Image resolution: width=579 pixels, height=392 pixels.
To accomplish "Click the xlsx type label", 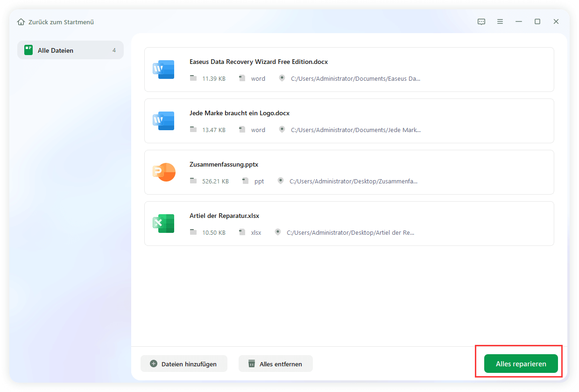I will pos(256,232).
